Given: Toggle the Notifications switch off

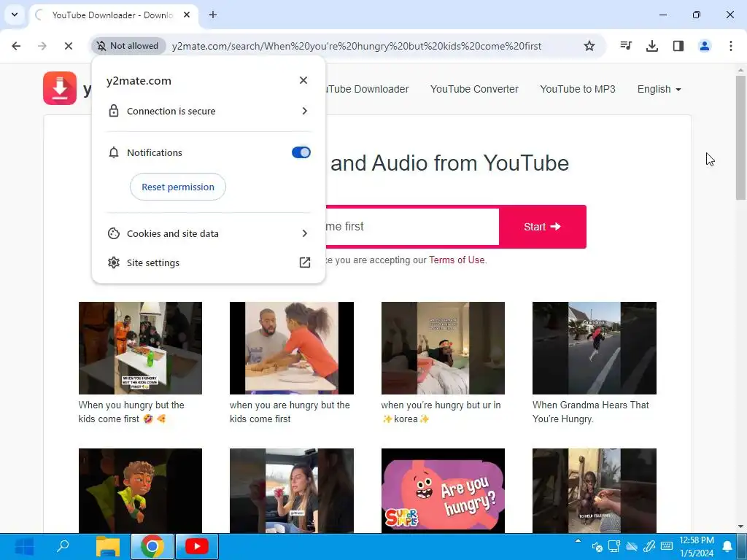Looking at the screenshot, I should (301, 152).
